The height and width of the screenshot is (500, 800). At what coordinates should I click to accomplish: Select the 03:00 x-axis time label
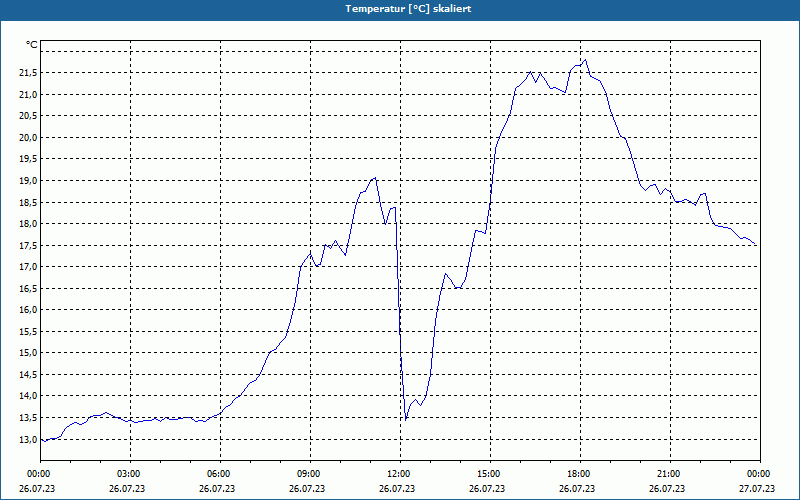tap(131, 474)
